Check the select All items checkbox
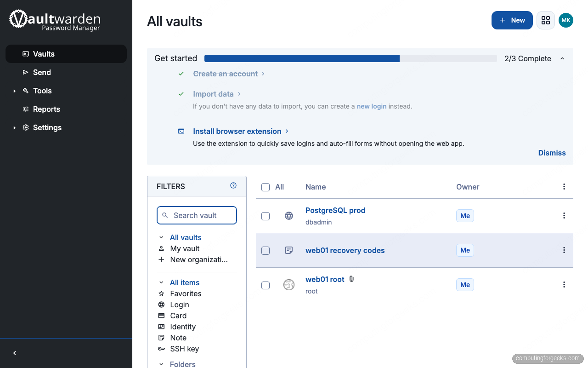The width and height of the screenshot is (588, 368). [x=266, y=187]
